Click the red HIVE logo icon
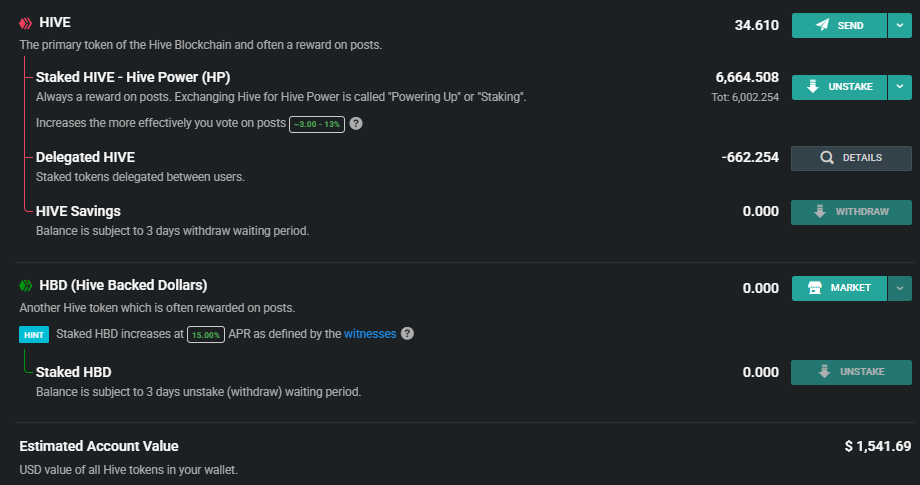This screenshot has height=485, width=920. 25,23
